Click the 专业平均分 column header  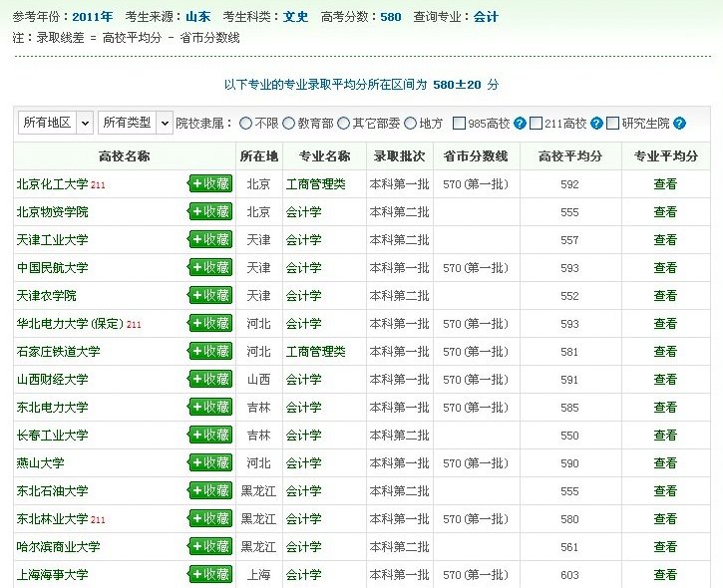pos(666,156)
